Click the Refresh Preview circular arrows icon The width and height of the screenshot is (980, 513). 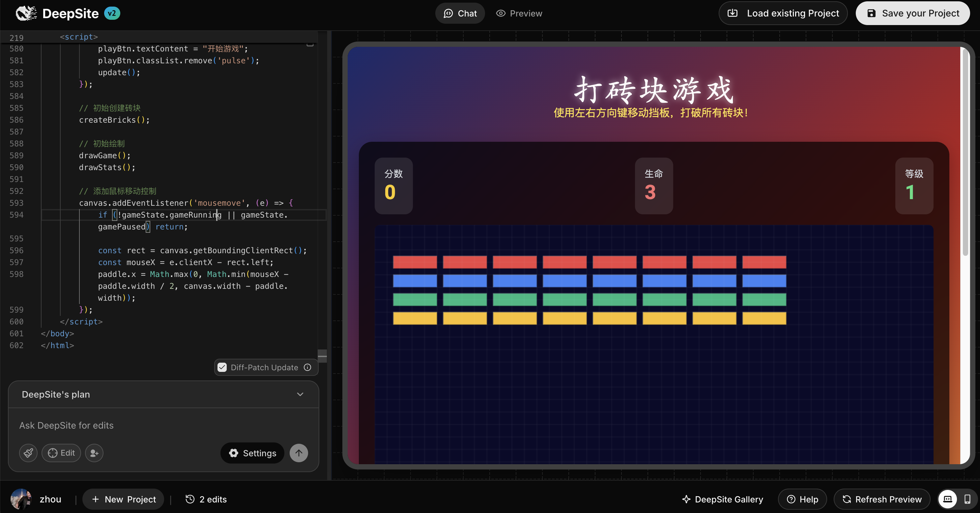pos(847,499)
